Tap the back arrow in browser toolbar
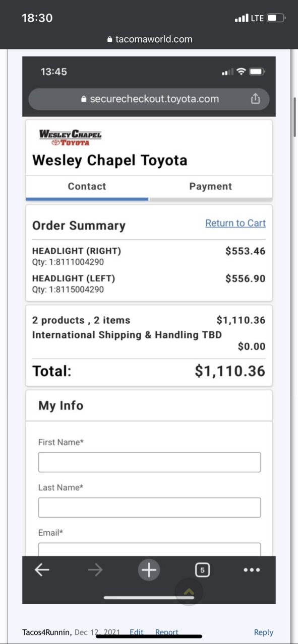 [42, 569]
